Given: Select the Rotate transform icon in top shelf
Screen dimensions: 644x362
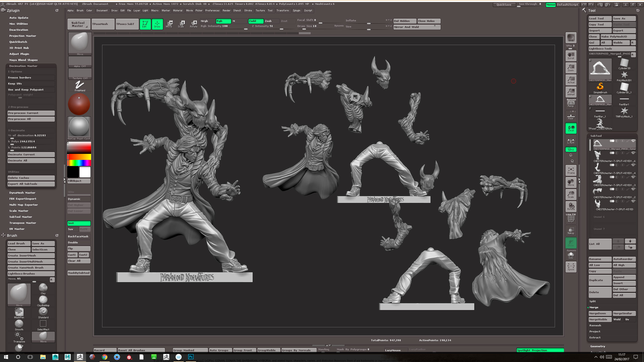Looking at the screenshot, I should [x=193, y=24].
